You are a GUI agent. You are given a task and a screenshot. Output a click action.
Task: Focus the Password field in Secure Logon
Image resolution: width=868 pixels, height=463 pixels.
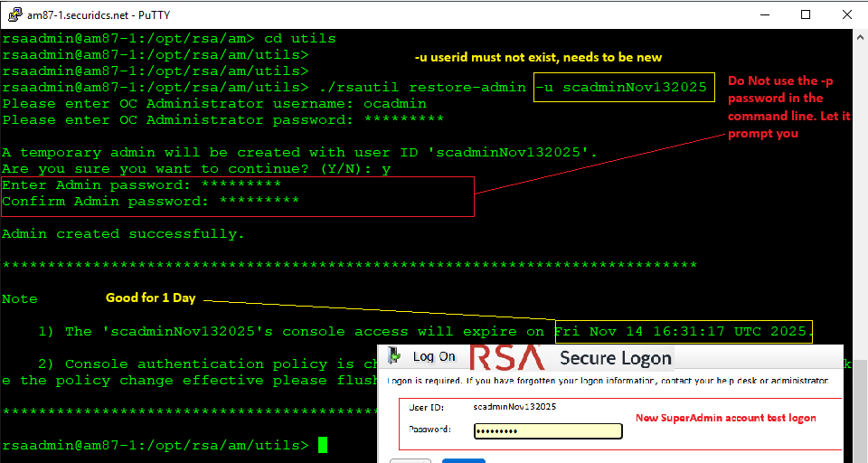coord(548,430)
